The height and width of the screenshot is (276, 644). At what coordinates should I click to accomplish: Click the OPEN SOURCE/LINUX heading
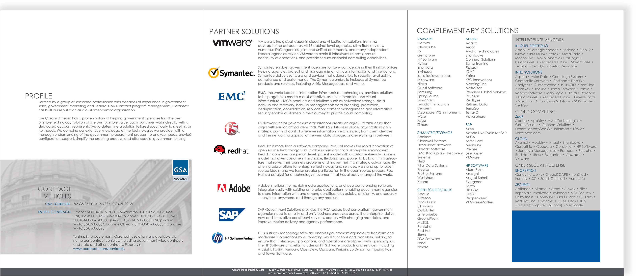click(x=434, y=190)
